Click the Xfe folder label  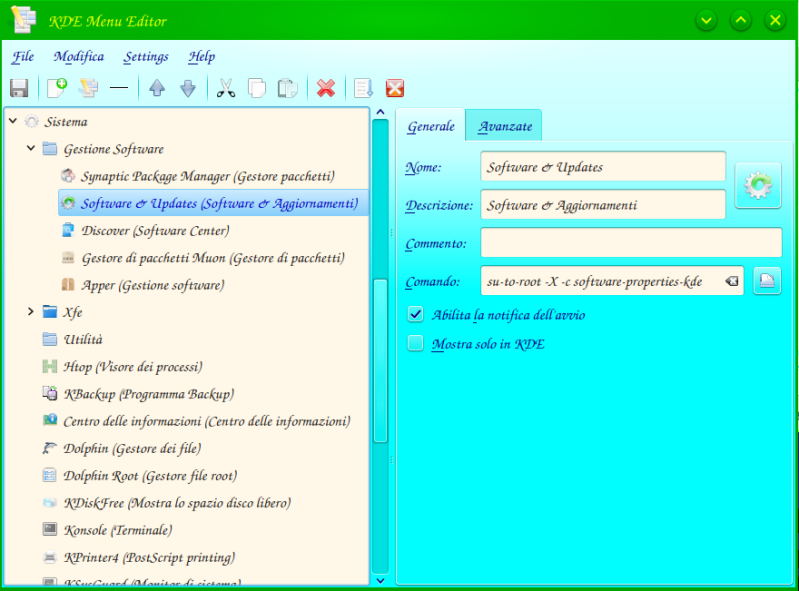coord(73,312)
